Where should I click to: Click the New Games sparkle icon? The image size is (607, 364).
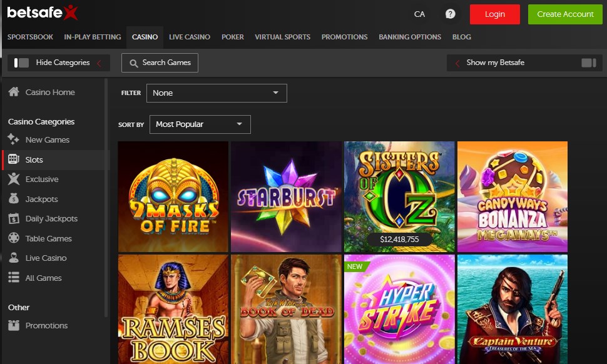coord(14,139)
